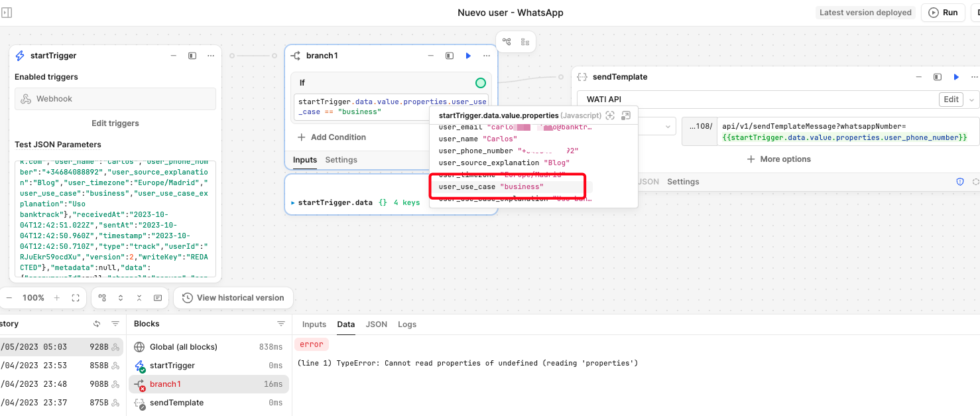
Task: Click the comment/note icon in bottom toolbar
Action: pyautogui.click(x=158, y=298)
